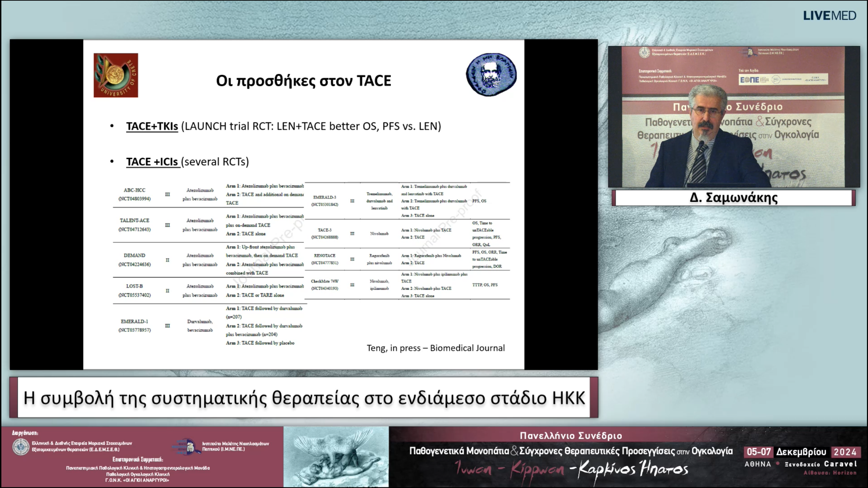Click the ABC-HCC trial name cell
This screenshot has width=868, height=488.
tap(135, 194)
